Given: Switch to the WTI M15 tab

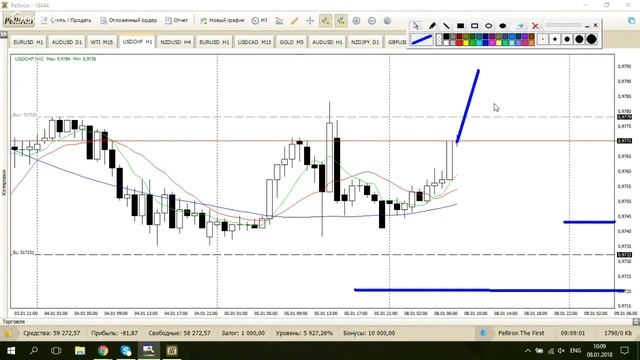Looking at the screenshot, I should tap(102, 42).
